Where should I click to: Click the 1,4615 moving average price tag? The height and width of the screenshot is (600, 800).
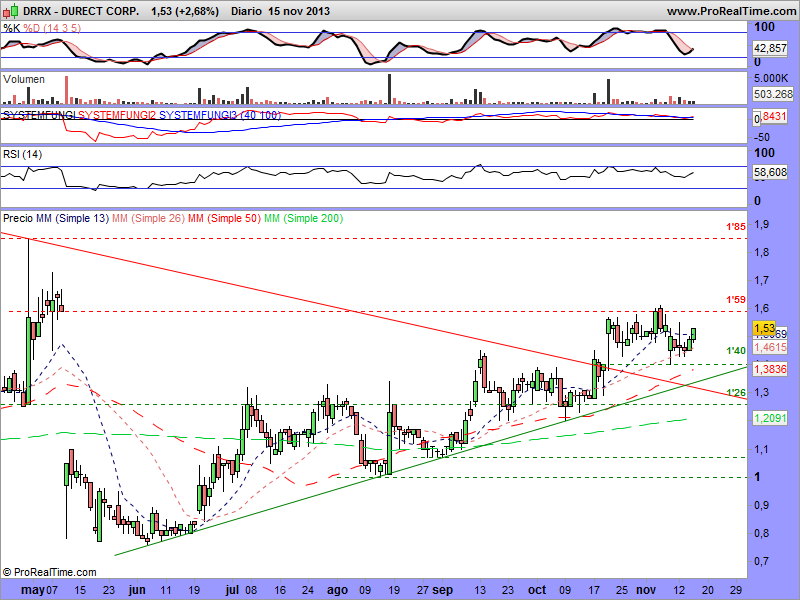770,347
